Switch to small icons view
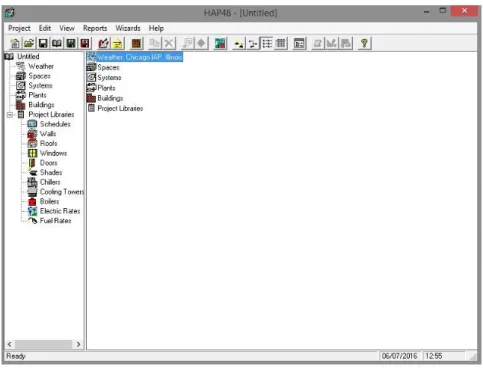483x369 pixels. pos(253,43)
